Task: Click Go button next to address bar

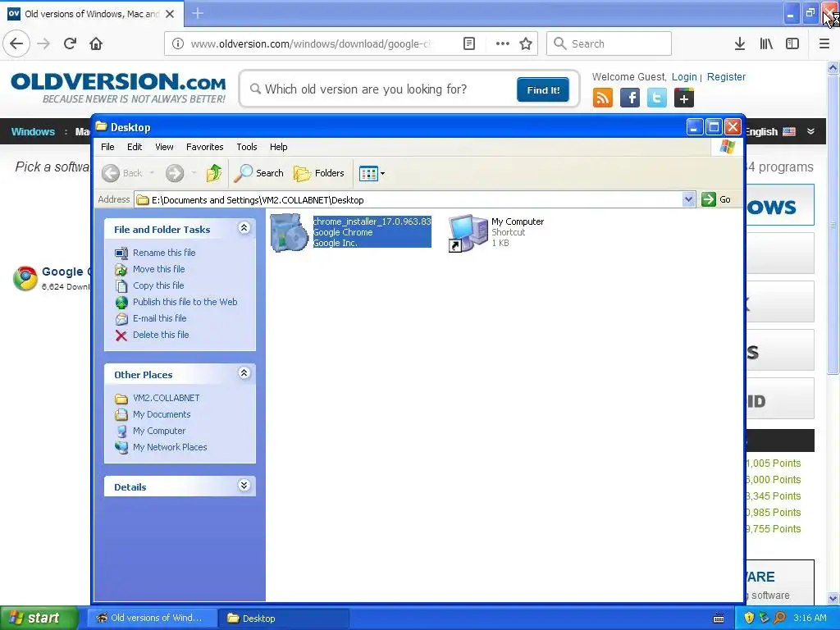Action: pos(716,199)
